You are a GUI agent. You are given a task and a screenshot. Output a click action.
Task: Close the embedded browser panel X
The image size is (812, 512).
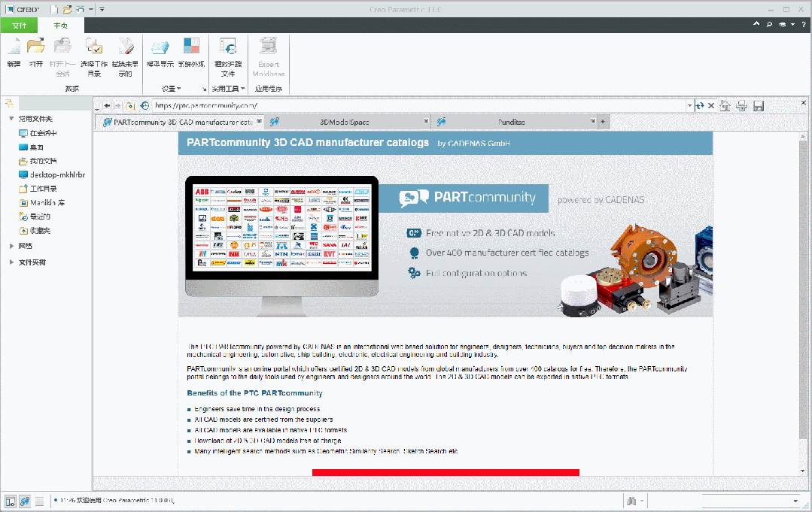click(x=804, y=102)
